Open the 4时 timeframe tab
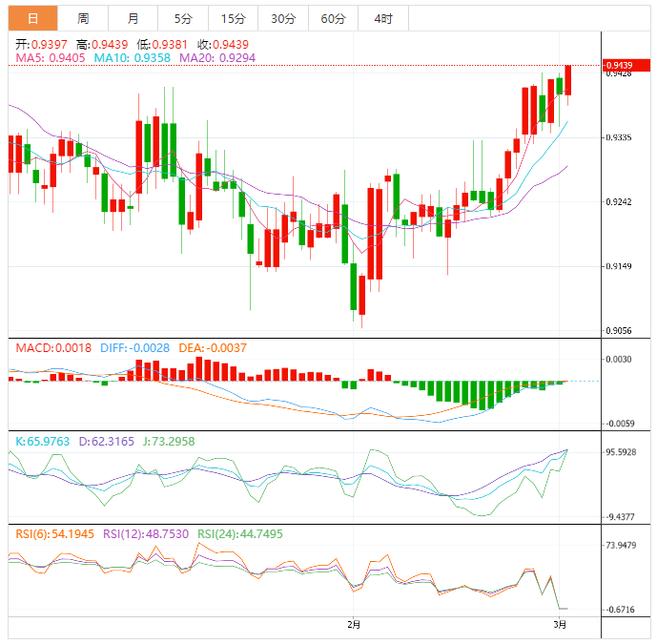 click(383, 18)
